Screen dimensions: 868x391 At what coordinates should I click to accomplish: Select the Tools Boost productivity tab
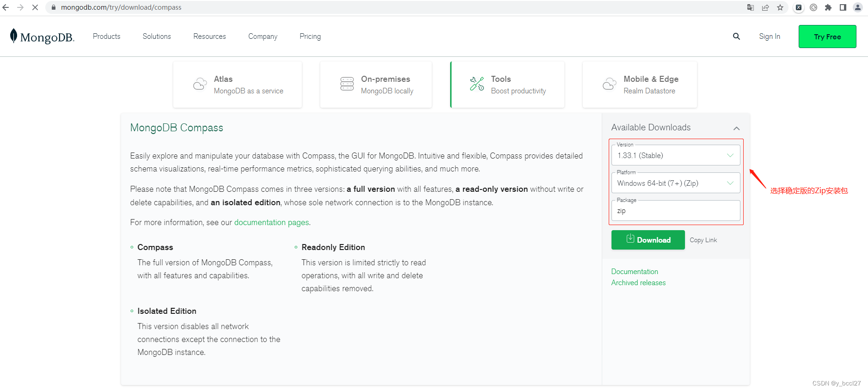click(x=507, y=85)
